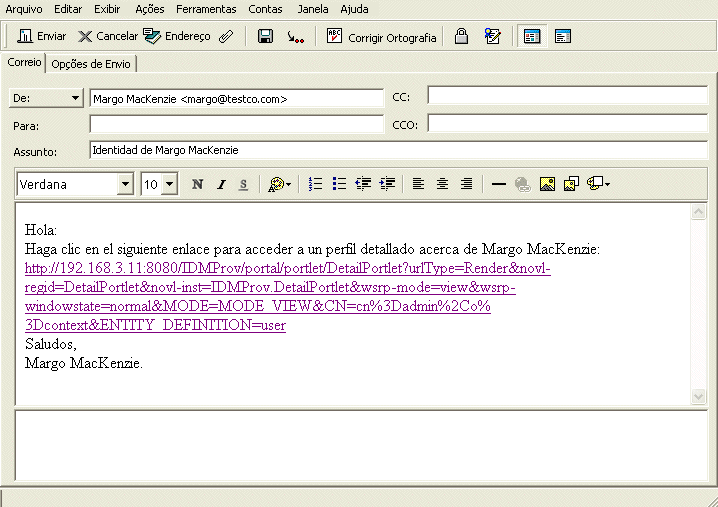This screenshot has height=507, width=718.
Task: Switch to the Opções de Envio tab
Action: [x=91, y=64]
